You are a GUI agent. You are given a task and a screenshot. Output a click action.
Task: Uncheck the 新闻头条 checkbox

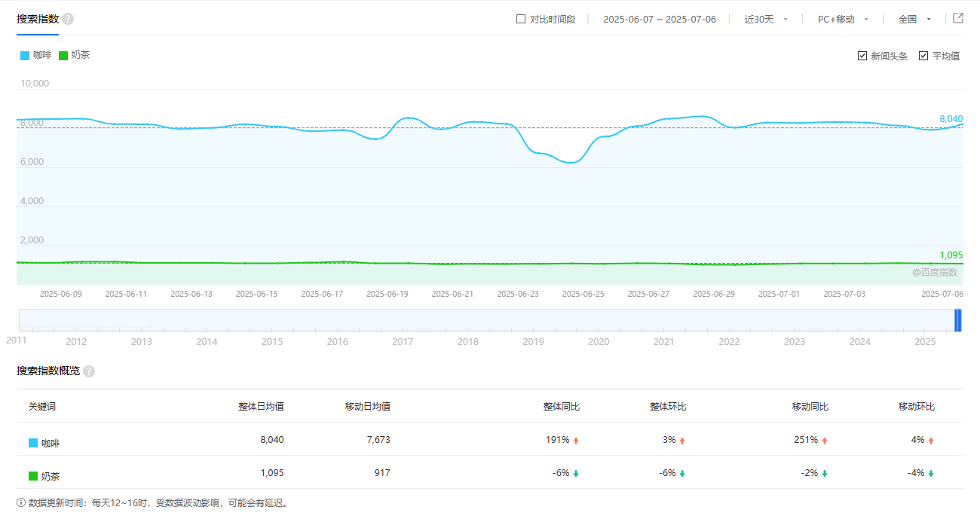coord(862,56)
